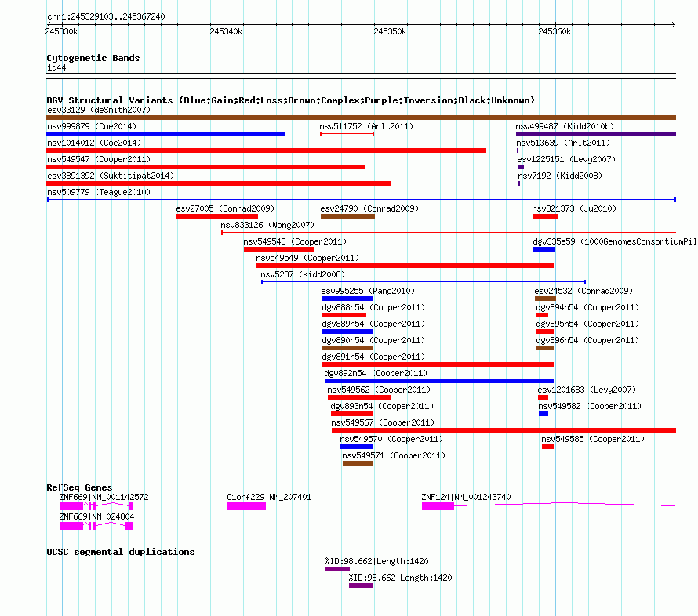Screen dimensions: 698x616
Task: Select dgv894n54 (Cooper2011) variant
Action: [x=542, y=315]
